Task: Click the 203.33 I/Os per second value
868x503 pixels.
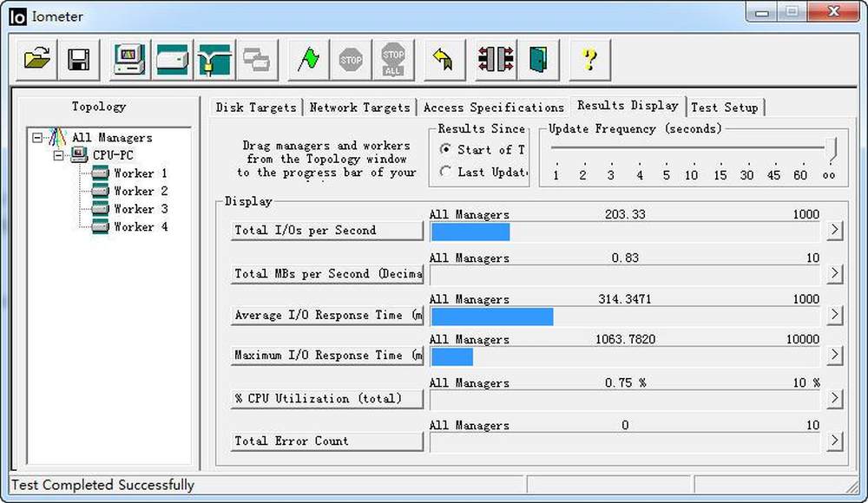Action: click(x=625, y=214)
